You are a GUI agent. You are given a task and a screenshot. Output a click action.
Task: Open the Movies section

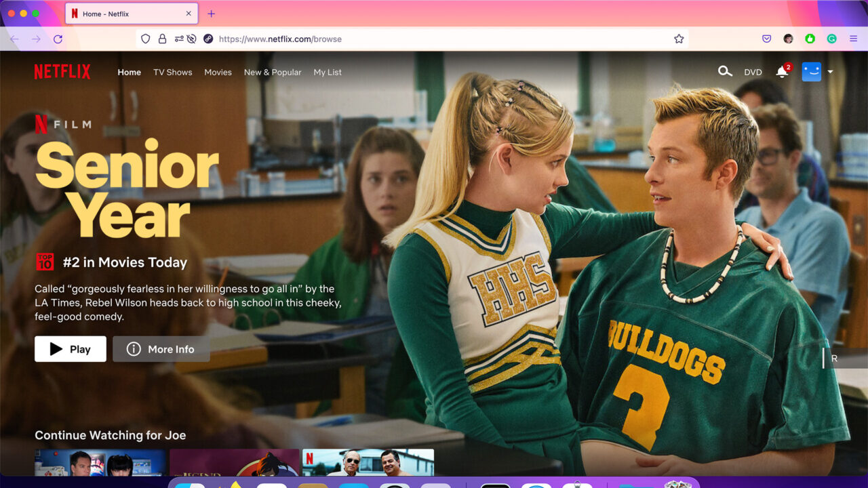pyautogui.click(x=218, y=72)
